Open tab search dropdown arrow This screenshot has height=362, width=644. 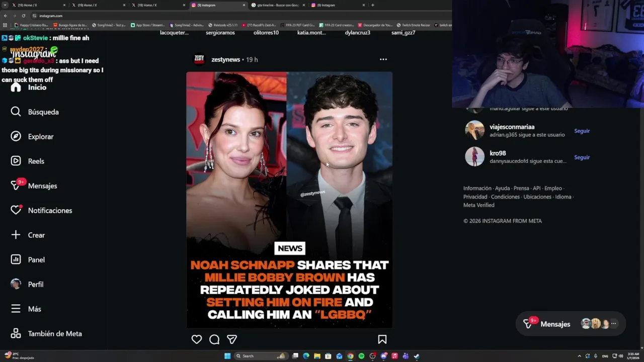pos(5,5)
